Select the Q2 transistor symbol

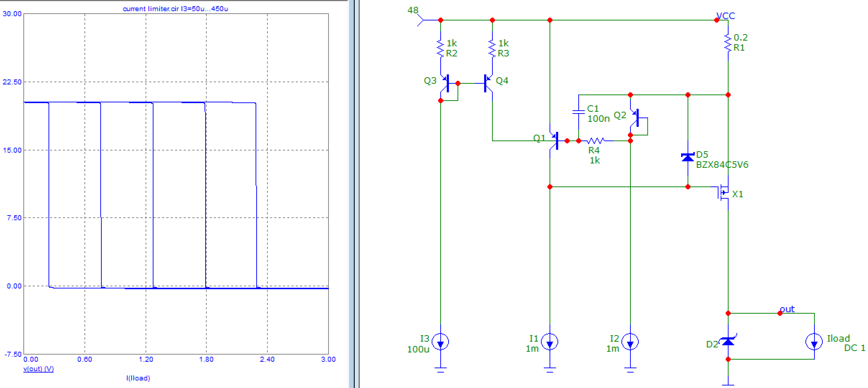[x=634, y=118]
